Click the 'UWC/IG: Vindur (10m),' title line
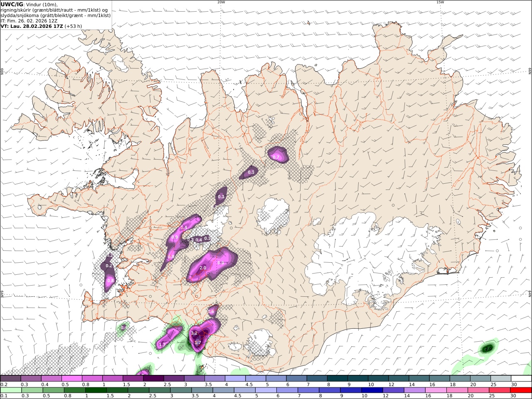The image size is (532, 399). click(x=30, y=4)
